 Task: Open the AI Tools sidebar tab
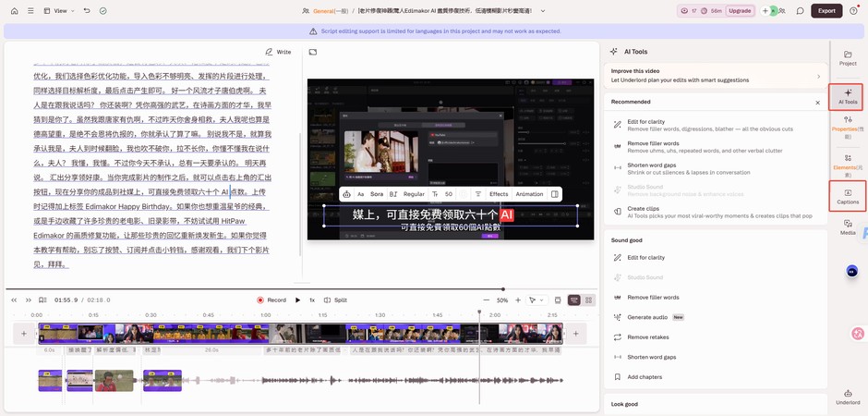tap(848, 97)
